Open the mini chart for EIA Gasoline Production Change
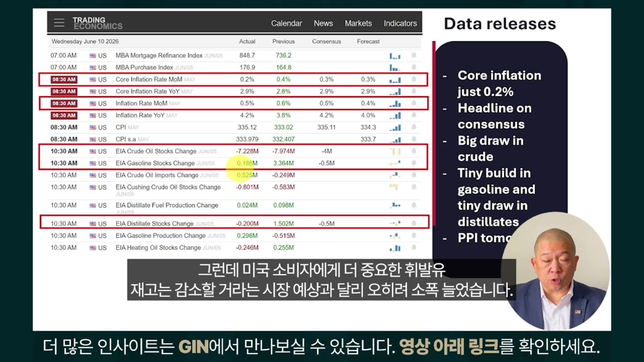This screenshot has width=644, height=362. [x=395, y=236]
